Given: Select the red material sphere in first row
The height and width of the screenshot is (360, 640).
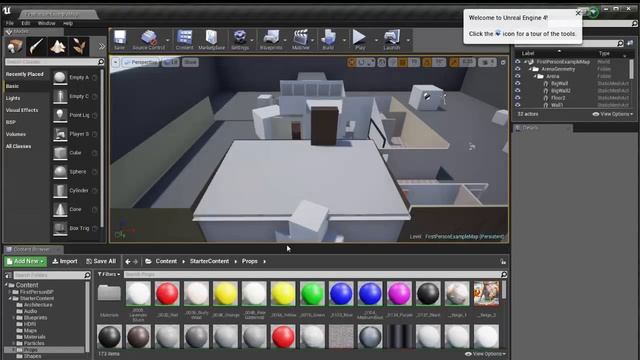Looking at the screenshot, I should tap(167, 293).
